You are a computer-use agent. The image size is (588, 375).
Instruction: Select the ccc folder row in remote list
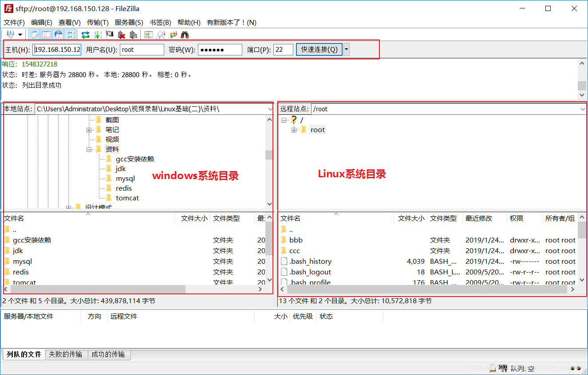[428, 250]
